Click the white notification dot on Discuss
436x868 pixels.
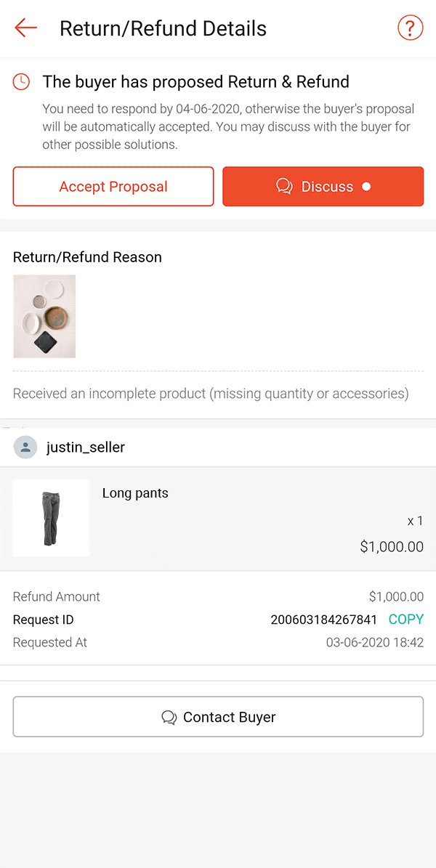click(366, 187)
